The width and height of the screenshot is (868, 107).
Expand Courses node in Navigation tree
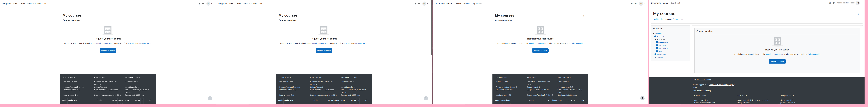(655, 57)
